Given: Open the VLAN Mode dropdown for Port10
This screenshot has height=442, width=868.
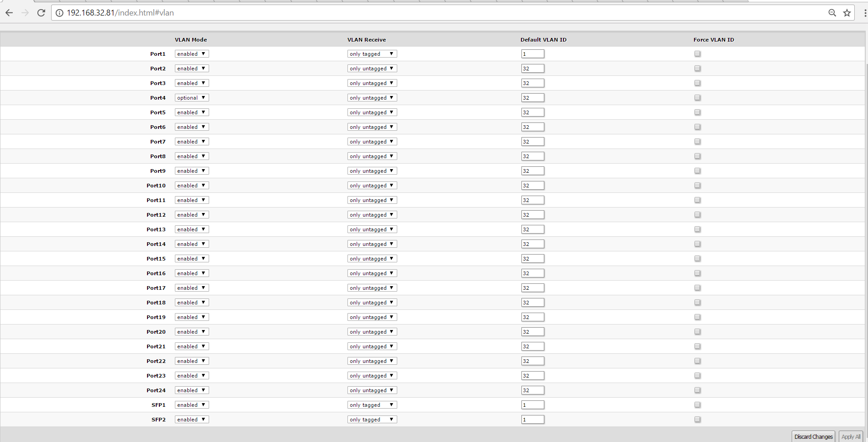Looking at the screenshot, I should [x=191, y=185].
